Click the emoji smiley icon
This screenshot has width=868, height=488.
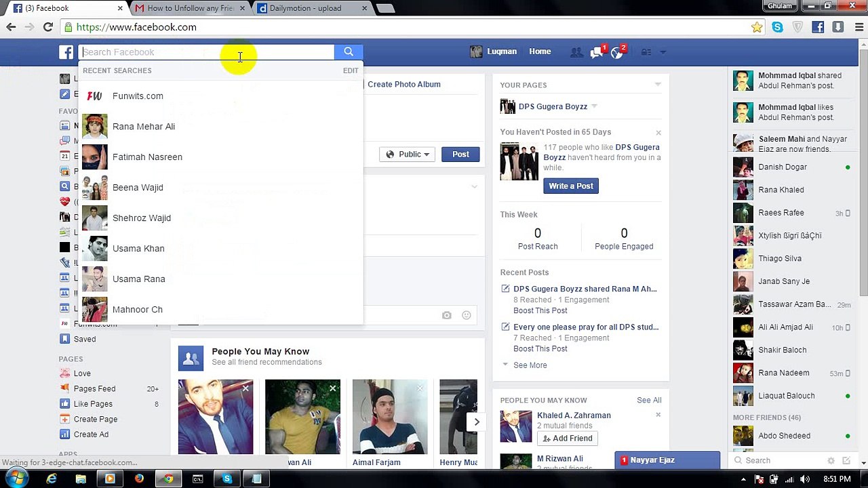(x=467, y=315)
